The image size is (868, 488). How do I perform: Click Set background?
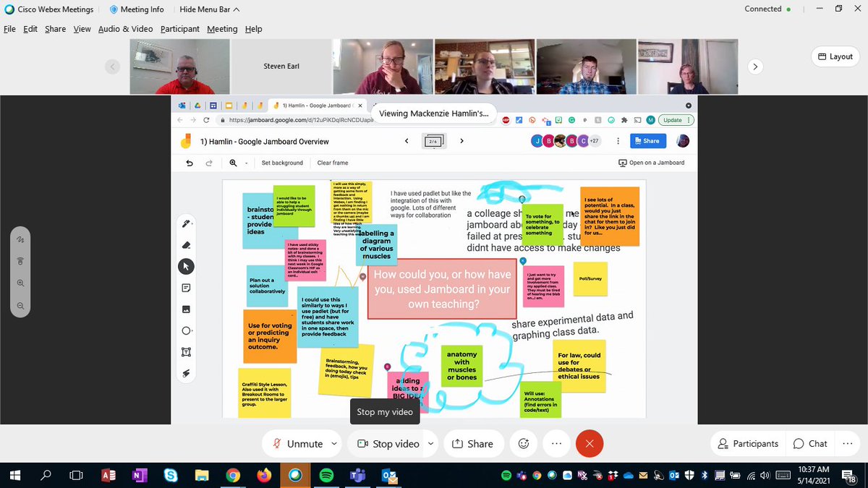click(x=282, y=163)
